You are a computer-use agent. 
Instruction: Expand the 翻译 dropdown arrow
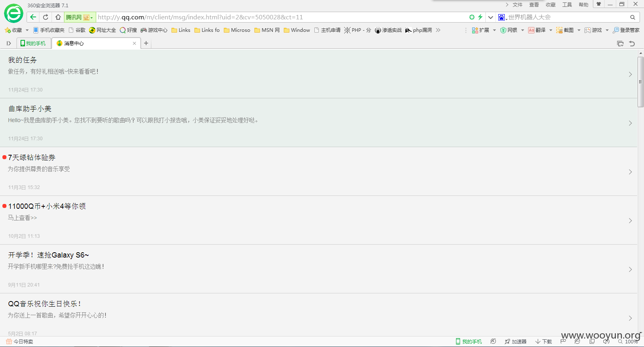point(551,30)
